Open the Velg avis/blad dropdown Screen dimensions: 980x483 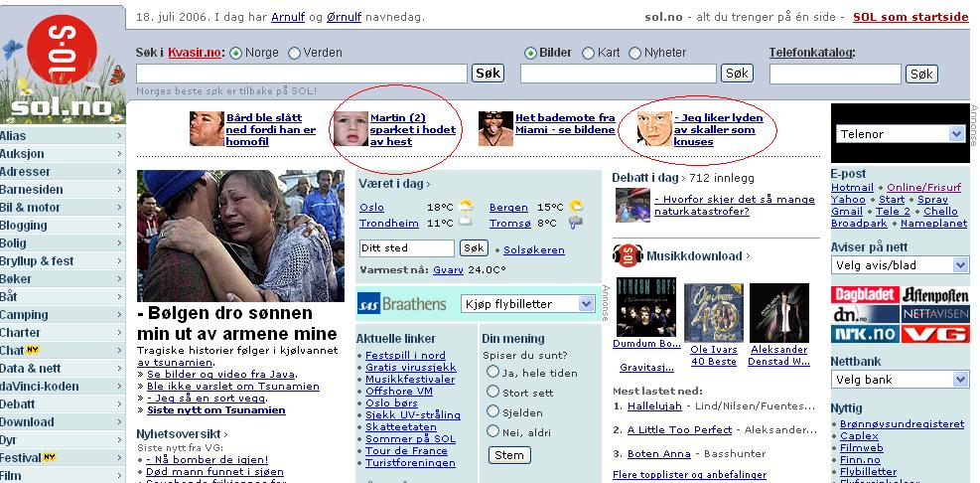pos(900,265)
